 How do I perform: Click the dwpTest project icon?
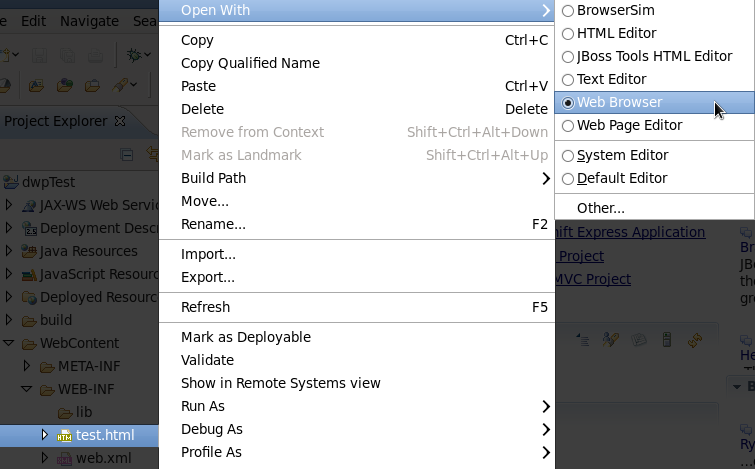pos(11,183)
